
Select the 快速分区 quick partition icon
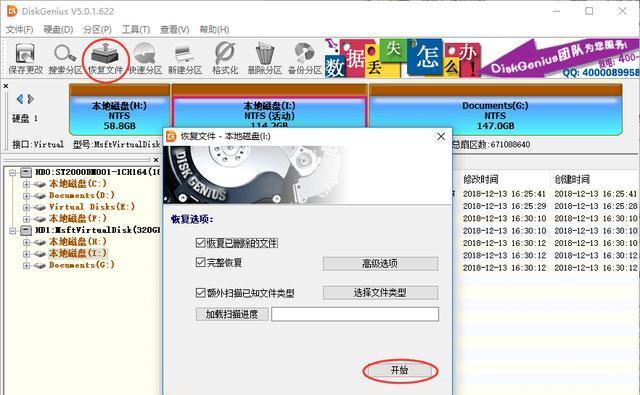[145, 59]
